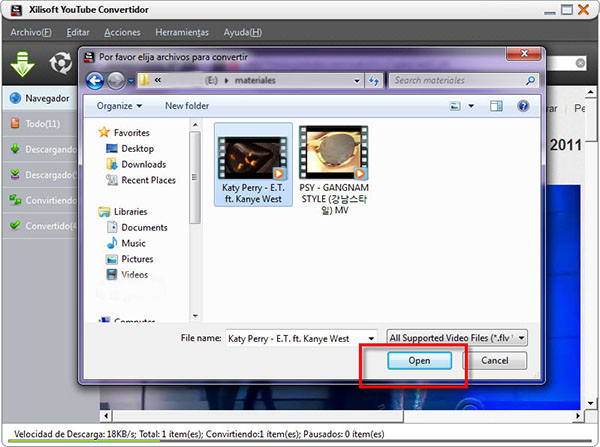
Task: Click the Xilisoft app icon in title bar
Action: pos(16,10)
